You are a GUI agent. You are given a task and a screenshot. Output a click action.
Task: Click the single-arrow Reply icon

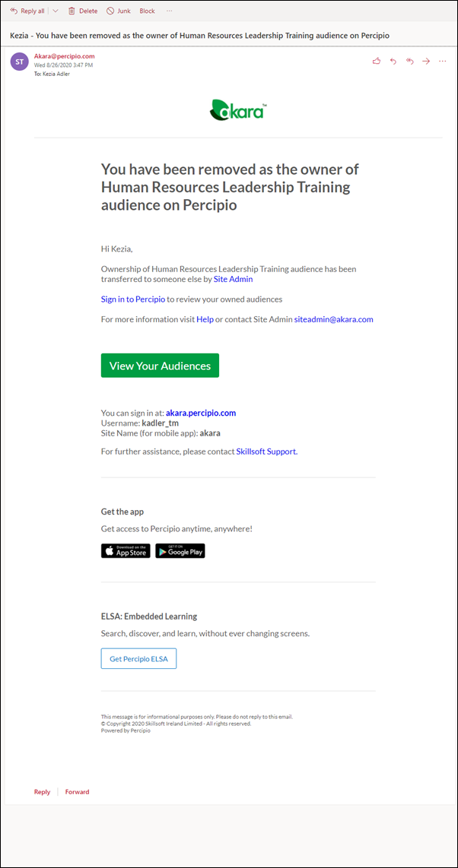[x=393, y=61]
